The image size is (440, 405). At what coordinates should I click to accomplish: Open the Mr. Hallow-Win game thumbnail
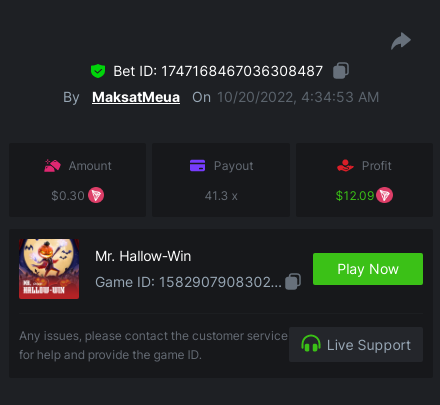point(49,269)
